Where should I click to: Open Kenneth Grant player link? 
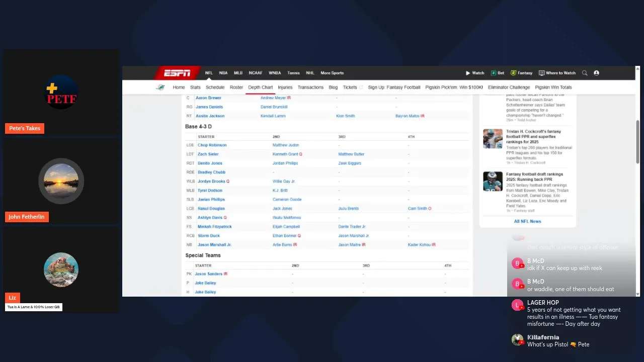[285, 154]
